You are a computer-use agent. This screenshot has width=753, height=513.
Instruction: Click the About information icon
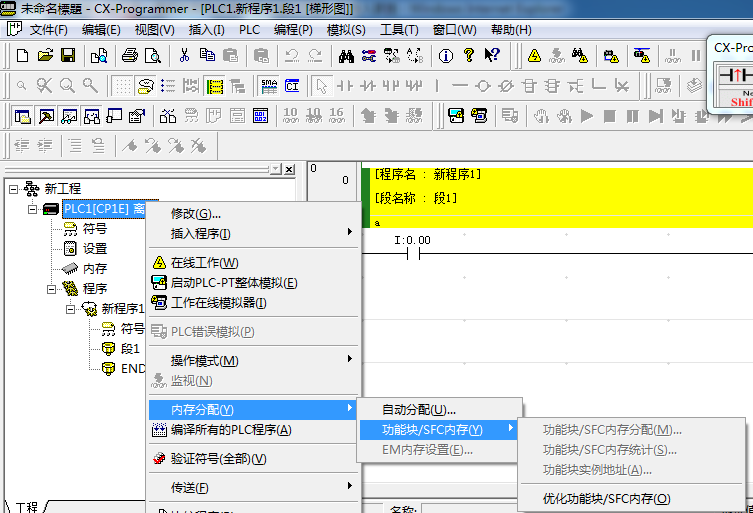[x=445, y=55]
